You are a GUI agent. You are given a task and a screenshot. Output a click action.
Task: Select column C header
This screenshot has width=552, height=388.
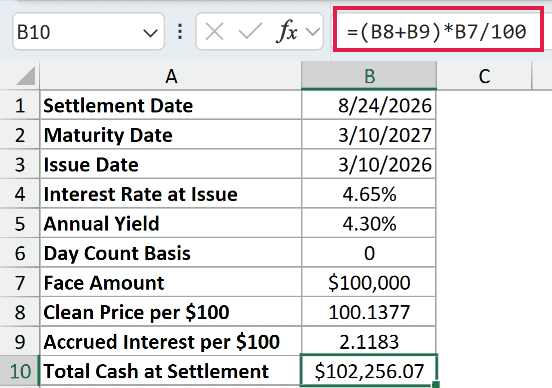pos(484,76)
